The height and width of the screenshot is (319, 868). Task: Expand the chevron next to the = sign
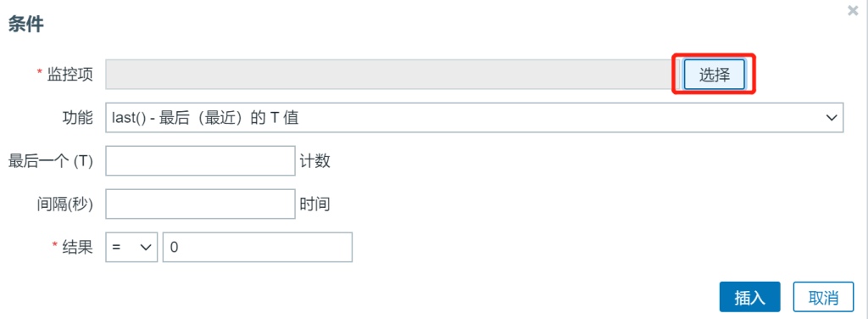pyautogui.click(x=146, y=248)
